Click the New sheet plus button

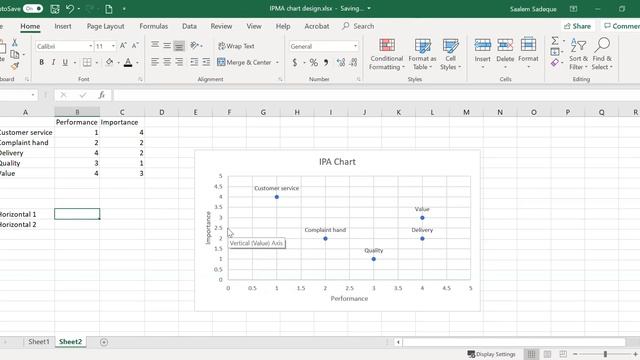point(104,342)
